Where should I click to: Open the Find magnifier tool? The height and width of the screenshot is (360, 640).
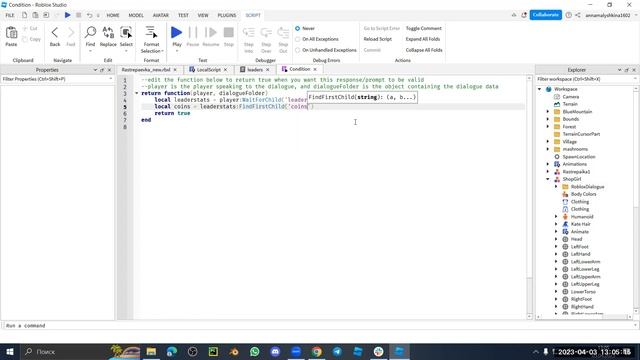(90, 33)
